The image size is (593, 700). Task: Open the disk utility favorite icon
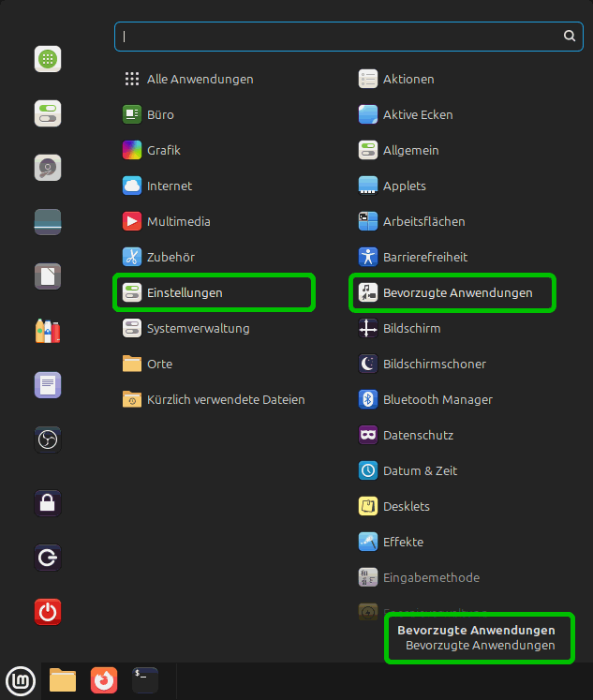point(48,168)
